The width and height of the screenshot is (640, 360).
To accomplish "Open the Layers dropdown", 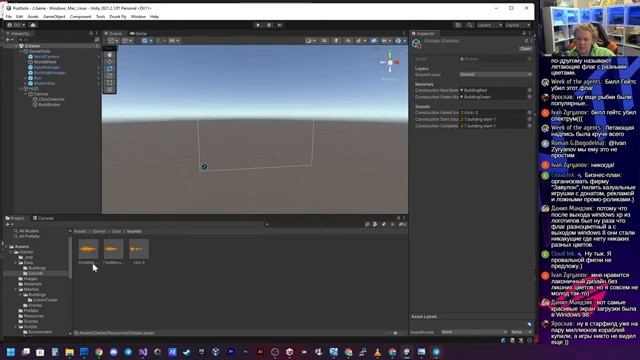I will point(489,25).
